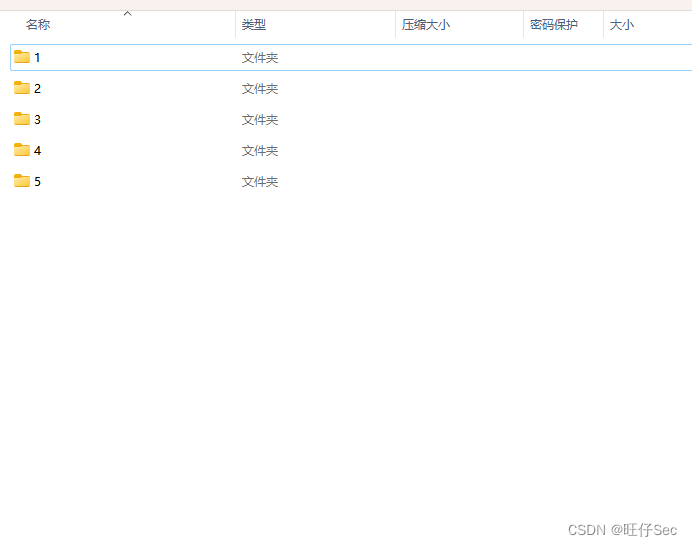Click folder name 1 text

click(x=38, y=58)
